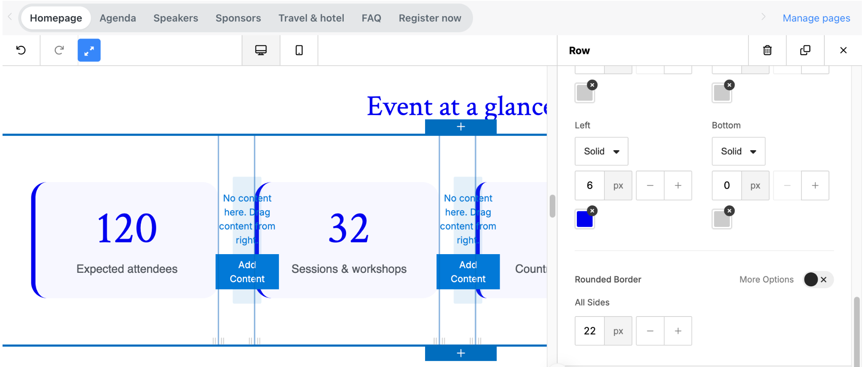Close the Row settings panel

(843, 50)
